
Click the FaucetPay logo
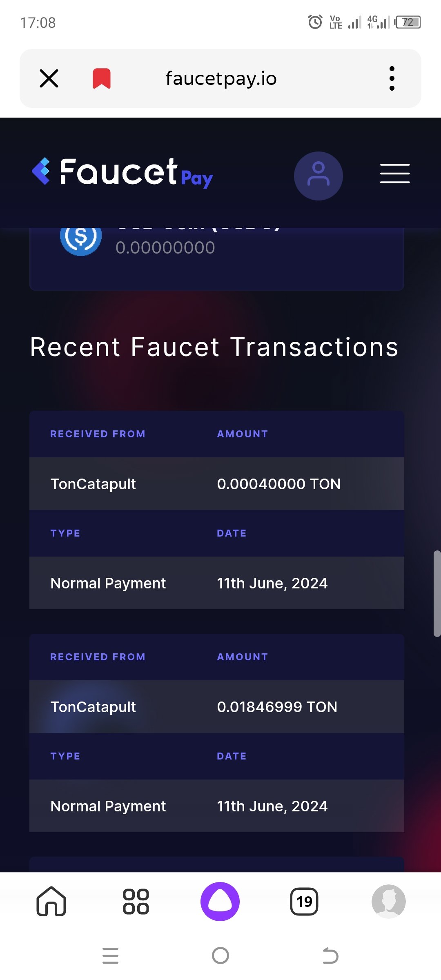(x=122, y=173)
